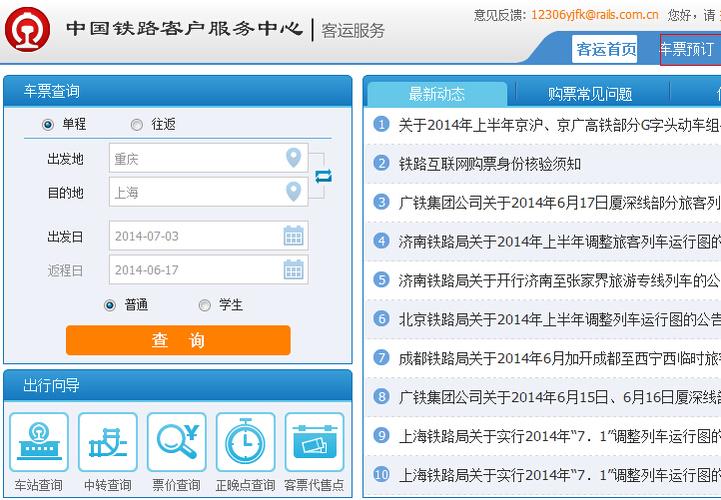Click the 返程日 field 2014-06-17

[x=208, y=270]
